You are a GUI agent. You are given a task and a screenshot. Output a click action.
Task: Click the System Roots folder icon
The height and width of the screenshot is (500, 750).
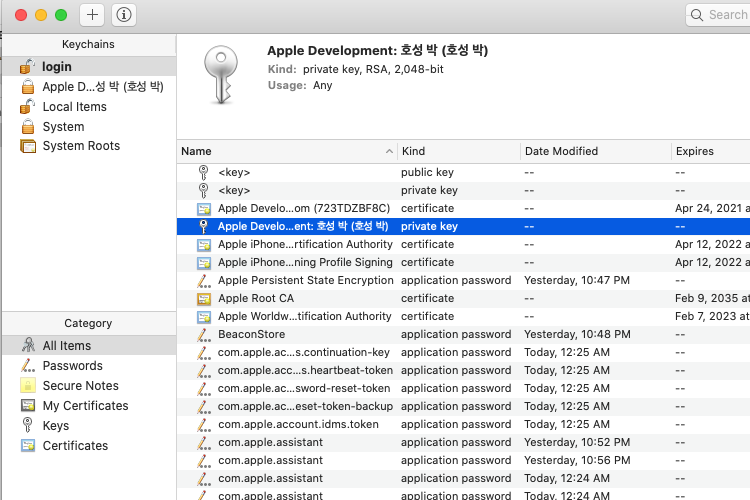[28, 146]
